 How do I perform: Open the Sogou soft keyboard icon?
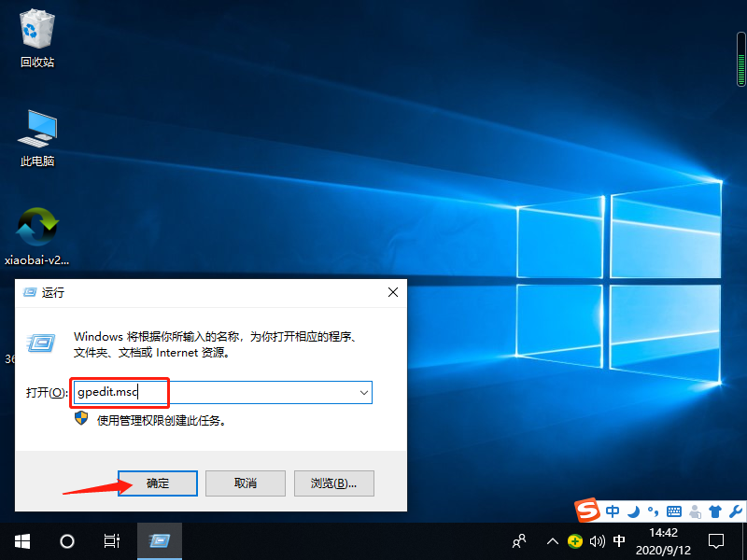point(674,511)
